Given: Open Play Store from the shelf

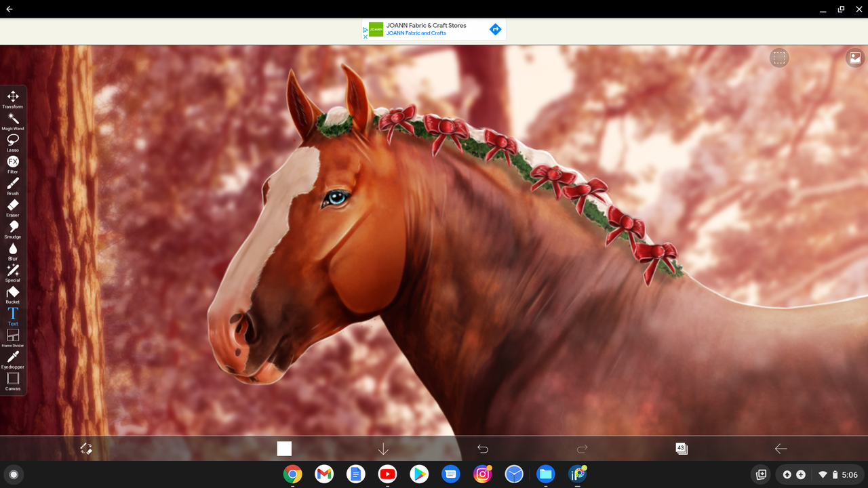Looking at the screenshot, I should coord(419,474).
